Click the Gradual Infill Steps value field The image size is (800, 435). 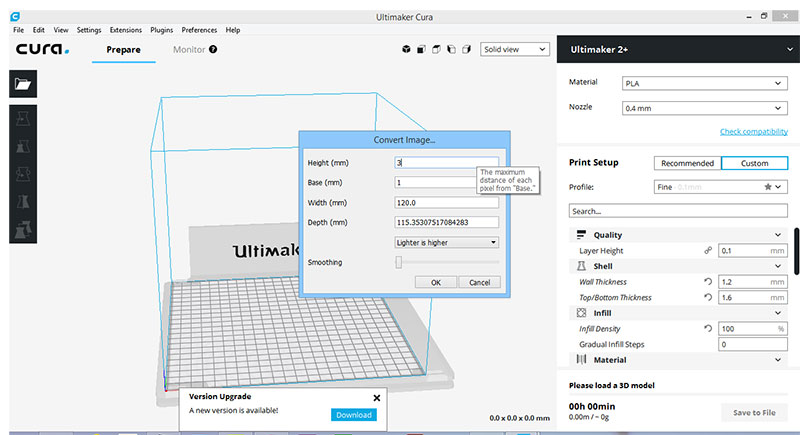753,344
